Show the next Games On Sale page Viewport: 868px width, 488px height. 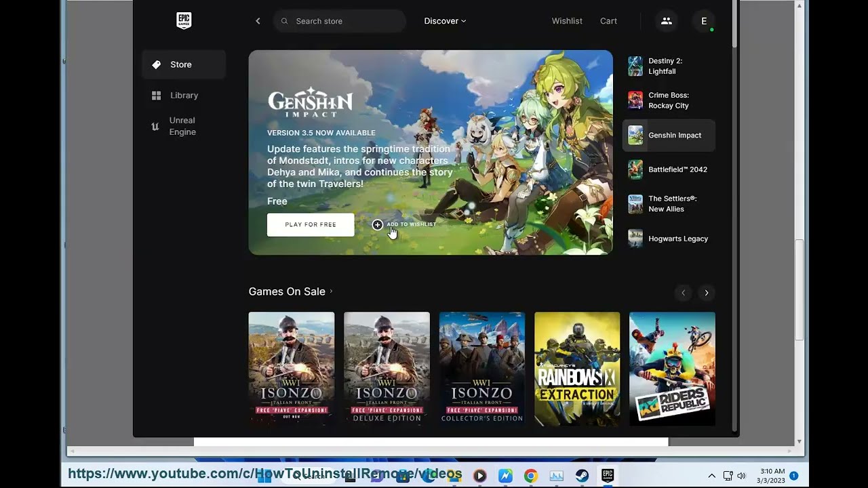tap(706, 293)
